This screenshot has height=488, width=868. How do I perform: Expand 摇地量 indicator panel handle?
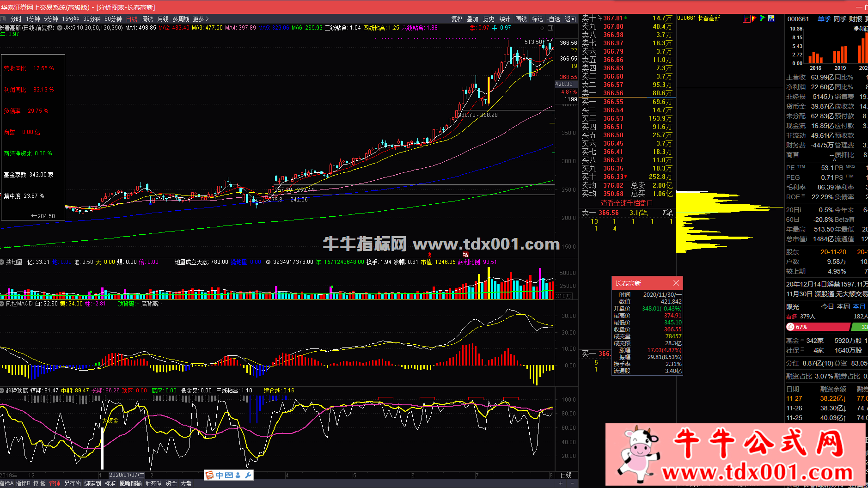[2, 262]
